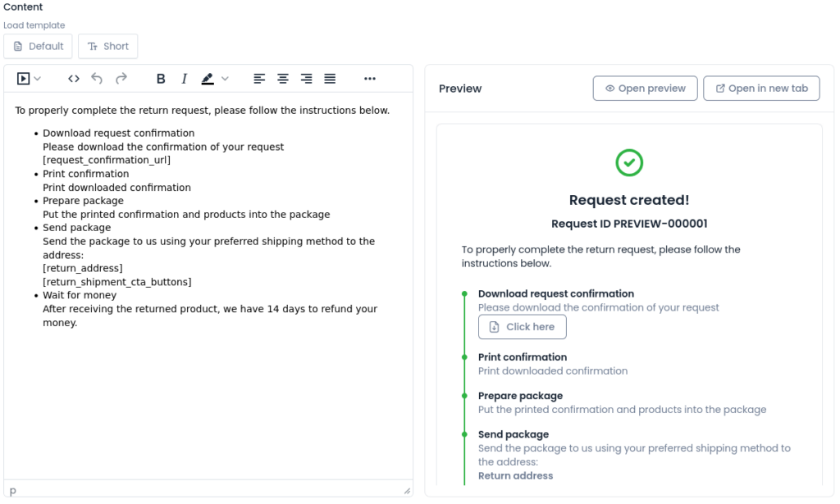Screen dimensions: 840x504
Task: Redo the last change
Action: click(121, 79)
